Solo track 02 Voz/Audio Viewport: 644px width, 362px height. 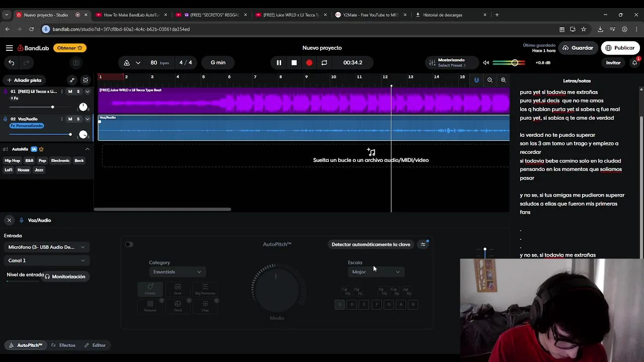(78, 119)
